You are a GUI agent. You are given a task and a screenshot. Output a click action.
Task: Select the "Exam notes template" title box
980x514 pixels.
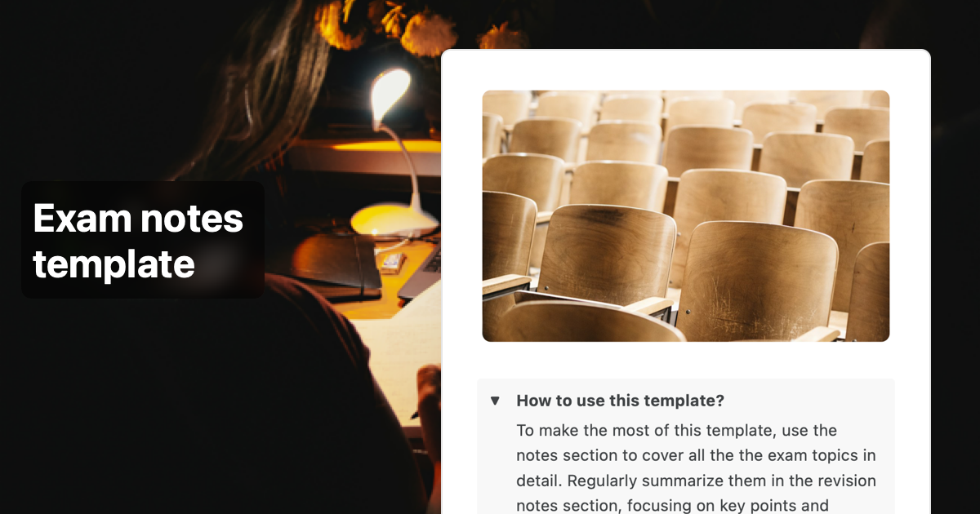[143, 240]
